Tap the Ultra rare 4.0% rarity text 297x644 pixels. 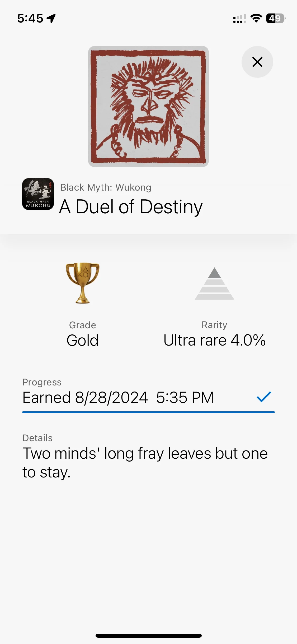[x=214, y=340]
